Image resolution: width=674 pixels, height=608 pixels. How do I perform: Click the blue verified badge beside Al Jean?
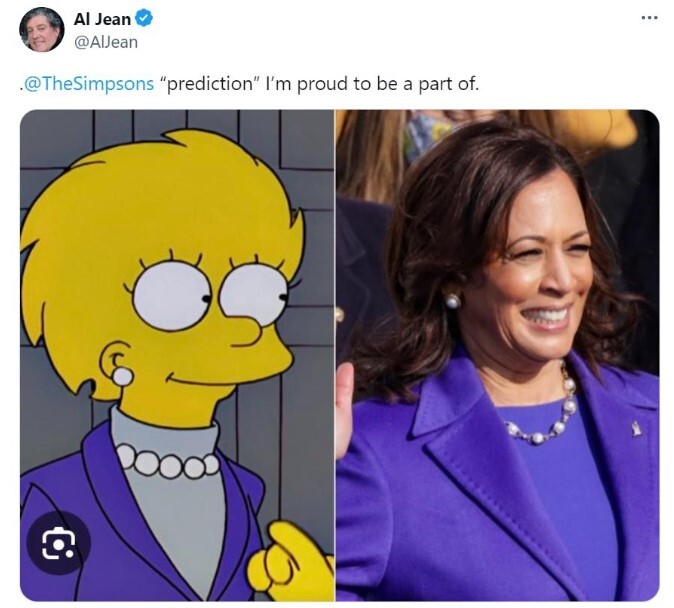tap(144, 18)
